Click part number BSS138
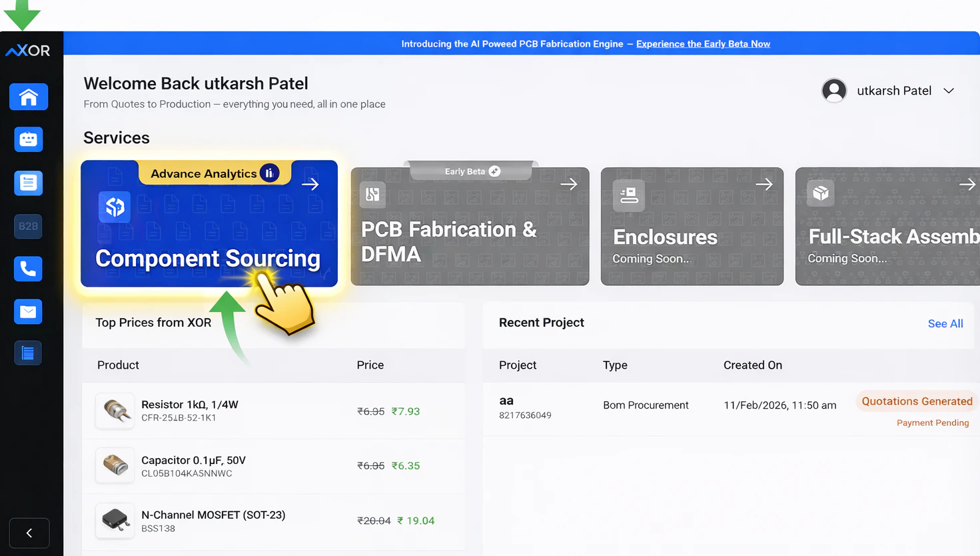The image size is (980, 556). 158,529
